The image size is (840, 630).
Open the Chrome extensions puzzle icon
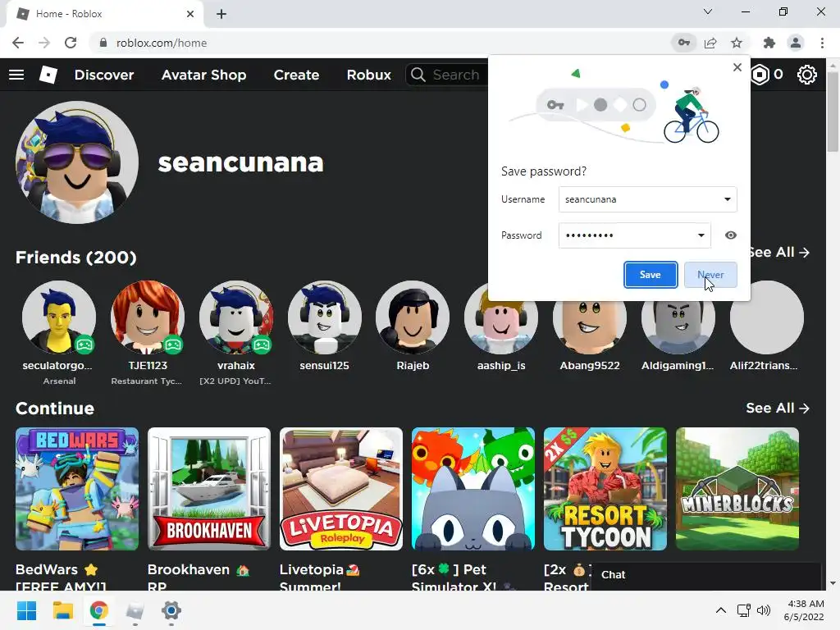[769, 43]
